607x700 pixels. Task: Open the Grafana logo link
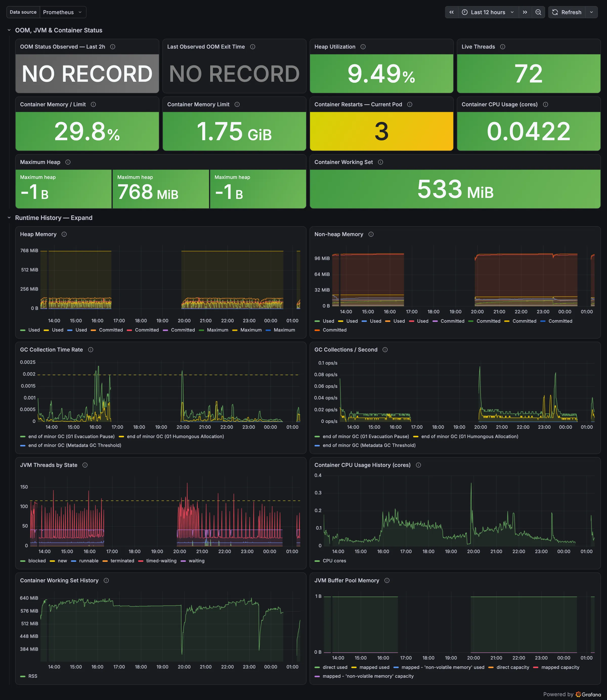point(588,694)
